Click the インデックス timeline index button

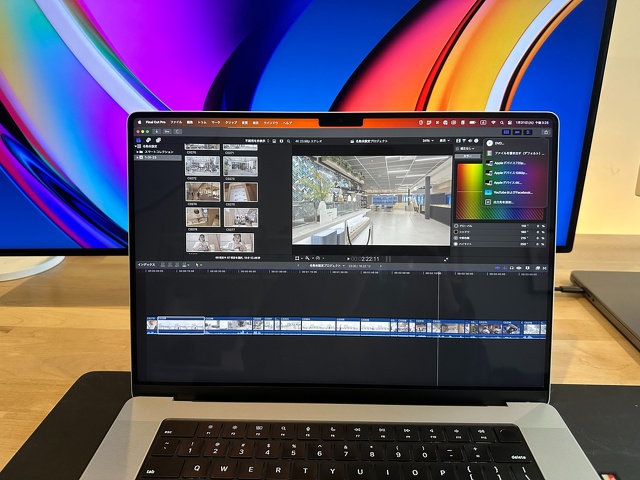[146, 265]
